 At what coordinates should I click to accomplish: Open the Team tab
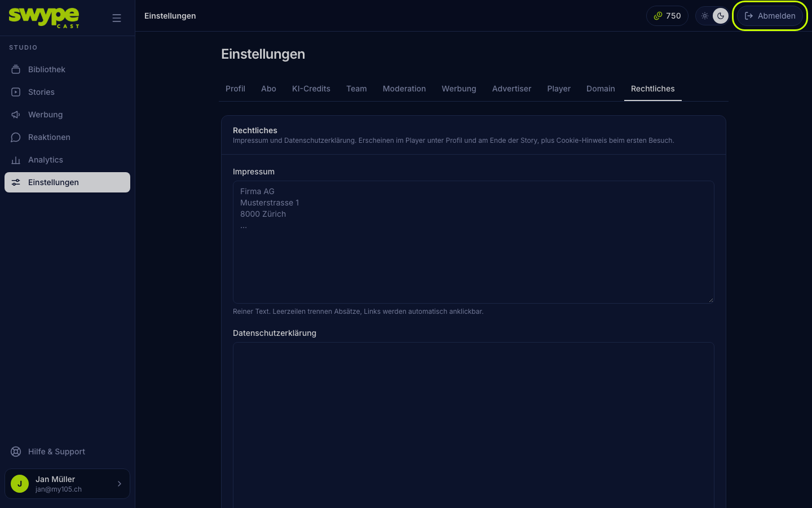[356, 89]
